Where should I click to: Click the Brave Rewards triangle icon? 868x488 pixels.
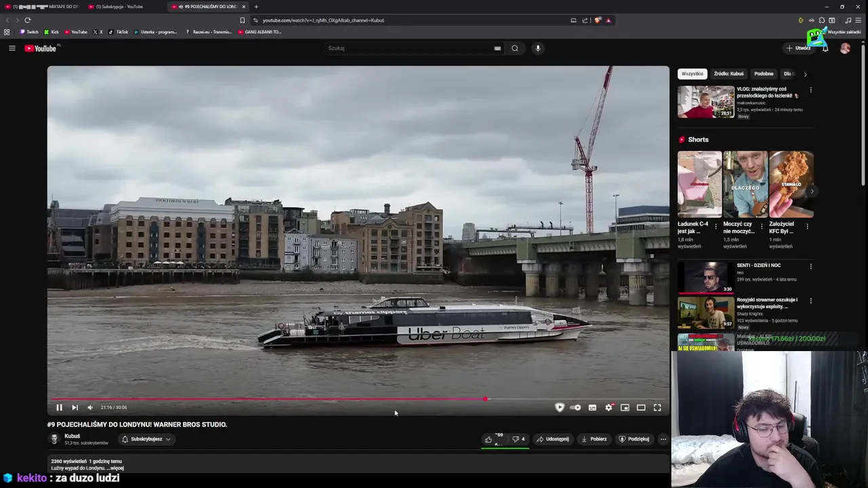(608, 20)
